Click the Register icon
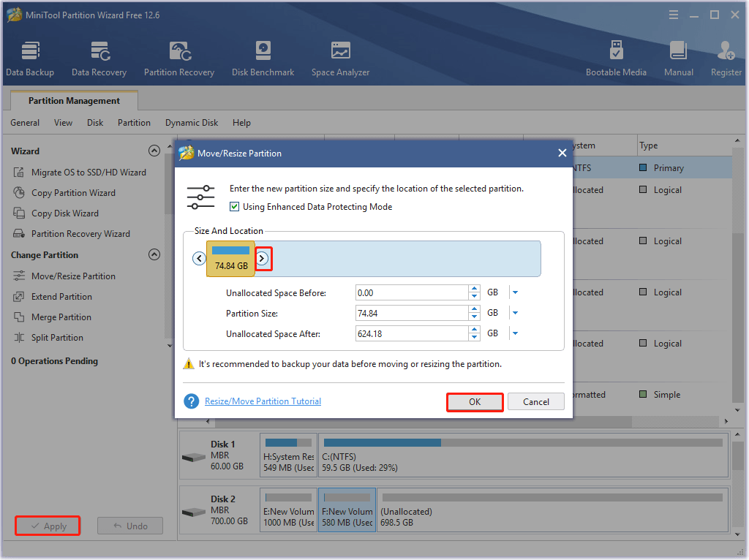 pos(726,58)
